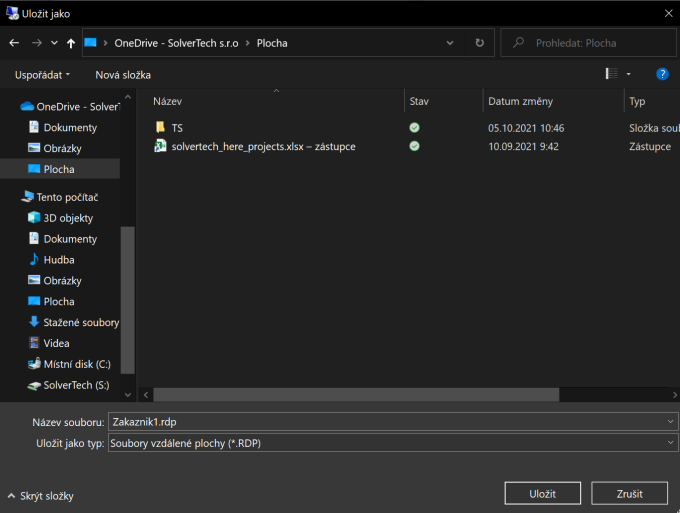Open Hudba folder

59,260
